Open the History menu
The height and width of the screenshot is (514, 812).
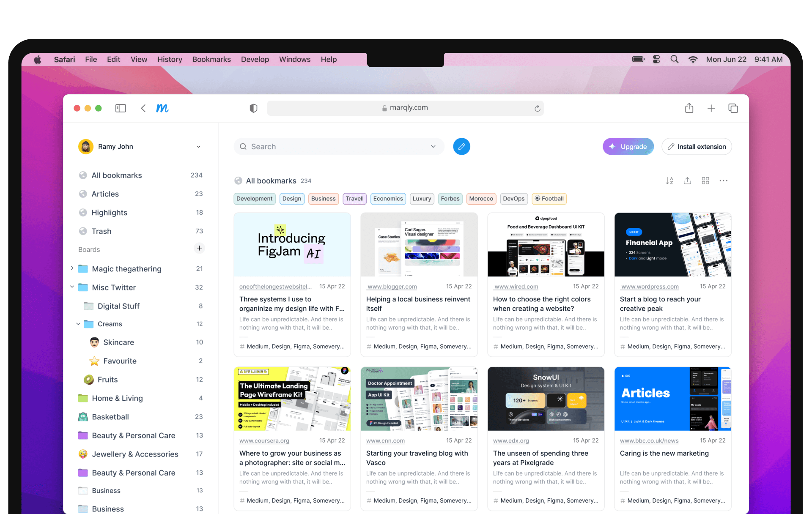(x=170, y=60)
